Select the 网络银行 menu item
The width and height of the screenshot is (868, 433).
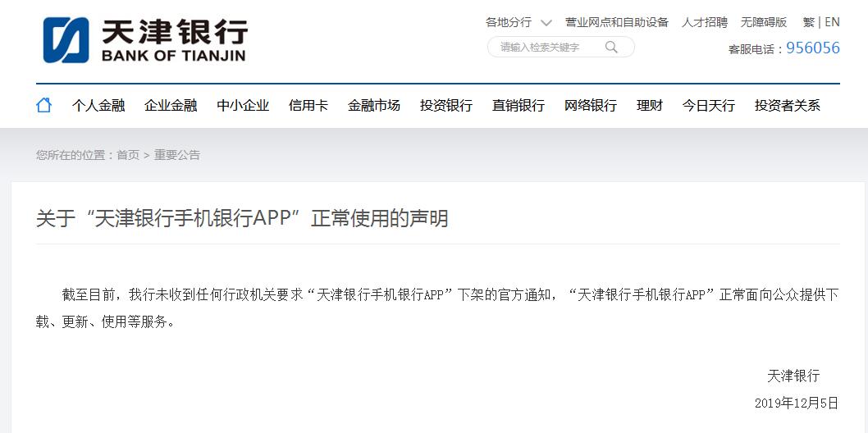(591, 106)
